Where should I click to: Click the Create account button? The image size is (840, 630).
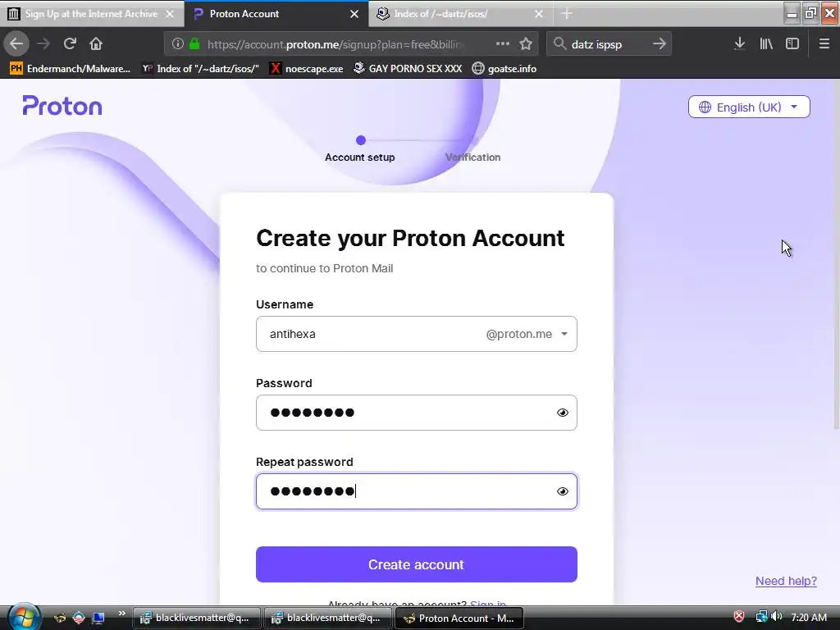tap(416, 564)
